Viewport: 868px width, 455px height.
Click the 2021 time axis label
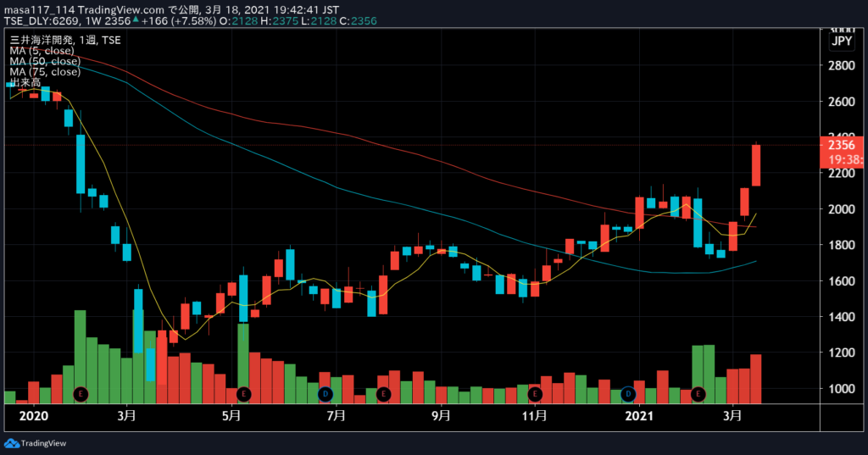(639, 416)
